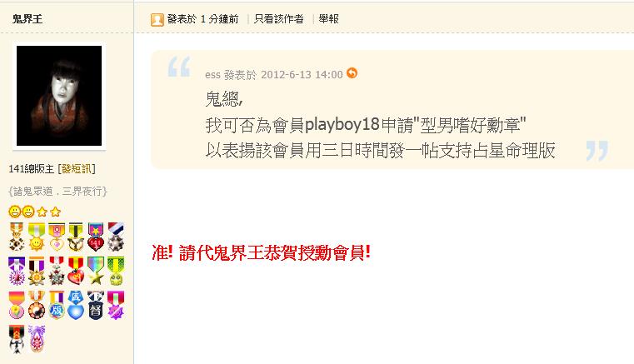Screen dimensions: 634x364
Task: Click the orange author post icon
Action: pos(157,19)
